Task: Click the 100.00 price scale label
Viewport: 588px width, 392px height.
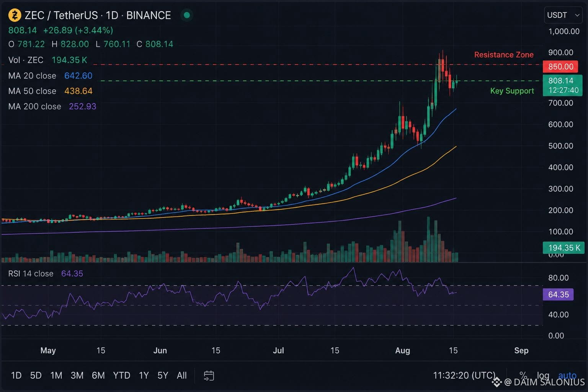Action: [561, 232]
